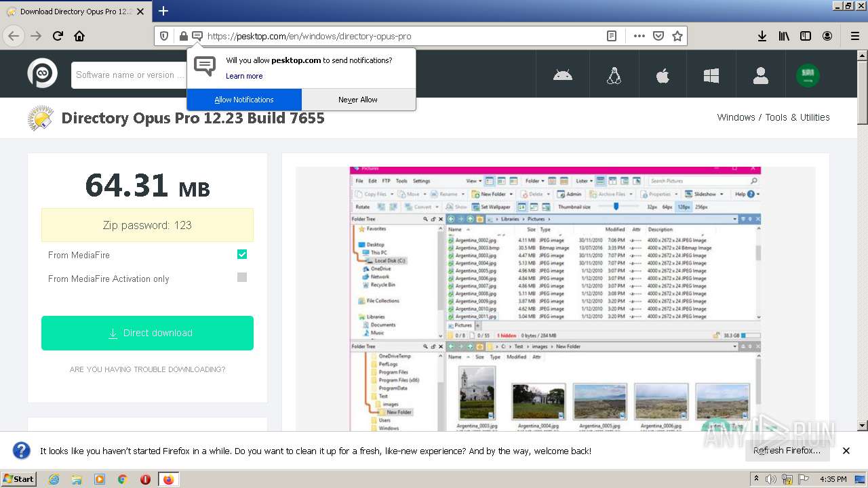Image resolution: width=868 pixels, height=488 pixels.
Task: Show sidebars icon in Firefox toolbar
Action: (806, 36)
